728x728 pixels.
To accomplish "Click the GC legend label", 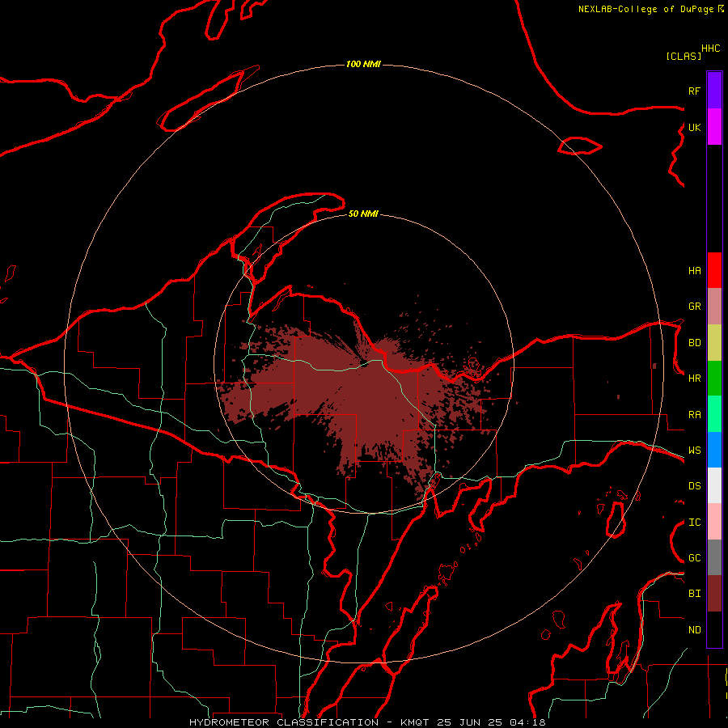I will (694, 557).
